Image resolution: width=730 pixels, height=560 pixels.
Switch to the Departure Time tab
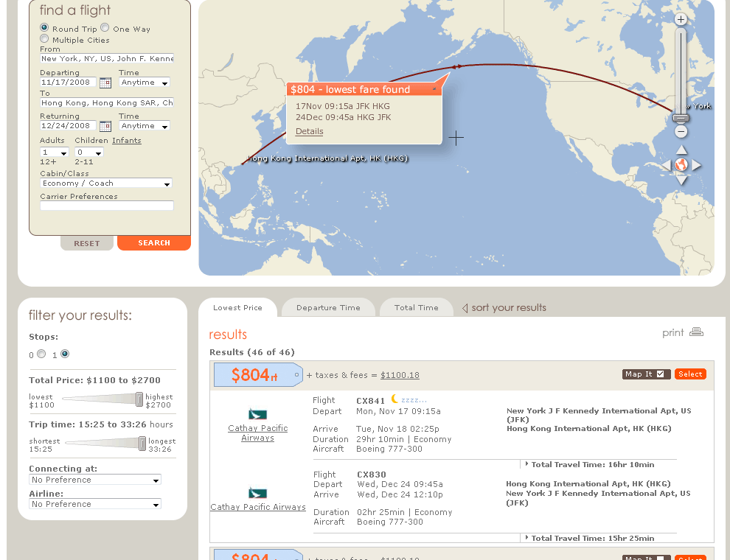(328, 308)
